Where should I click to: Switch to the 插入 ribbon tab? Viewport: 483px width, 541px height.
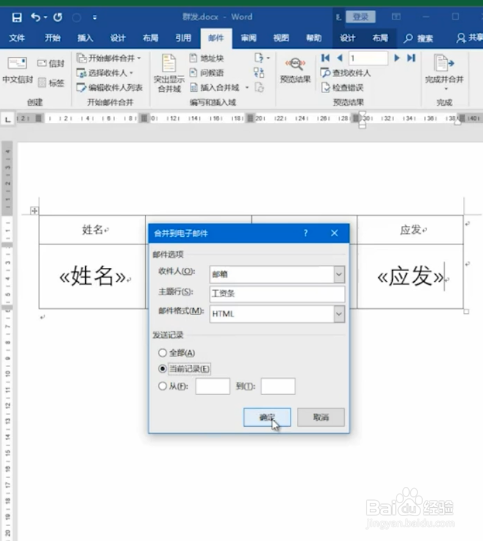click(x=85, y=38)
